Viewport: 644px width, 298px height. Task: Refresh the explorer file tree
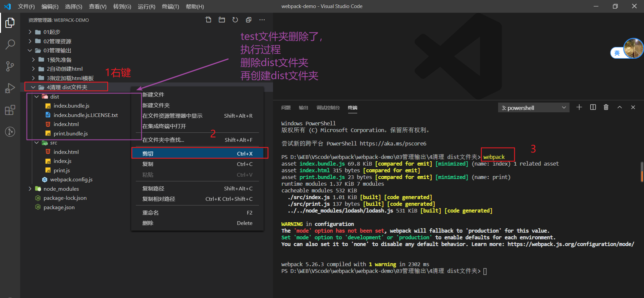click(235, 20)
